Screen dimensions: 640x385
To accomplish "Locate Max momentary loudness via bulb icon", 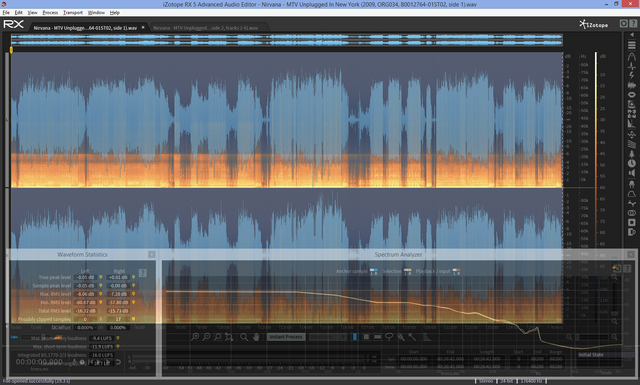I will tap(118, 338).
